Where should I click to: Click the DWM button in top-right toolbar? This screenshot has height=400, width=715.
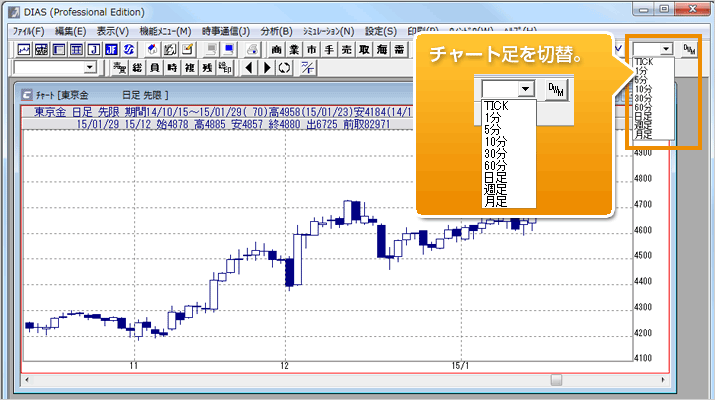pos(690,49)
